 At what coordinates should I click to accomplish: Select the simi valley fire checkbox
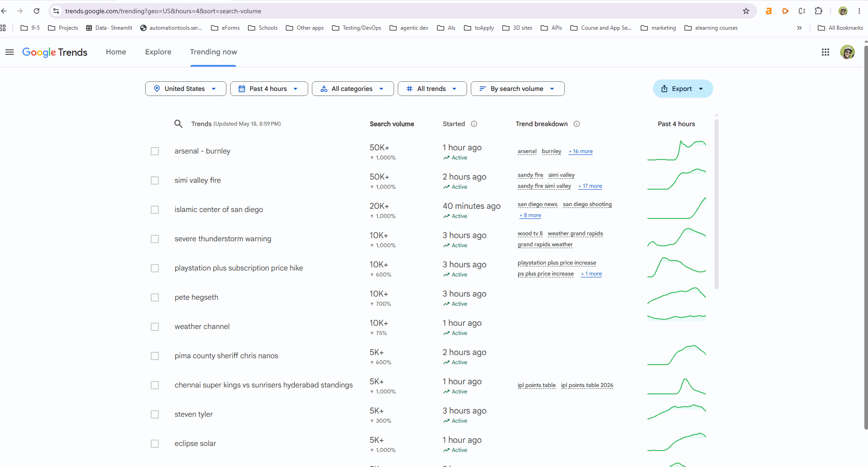[155, 180]
